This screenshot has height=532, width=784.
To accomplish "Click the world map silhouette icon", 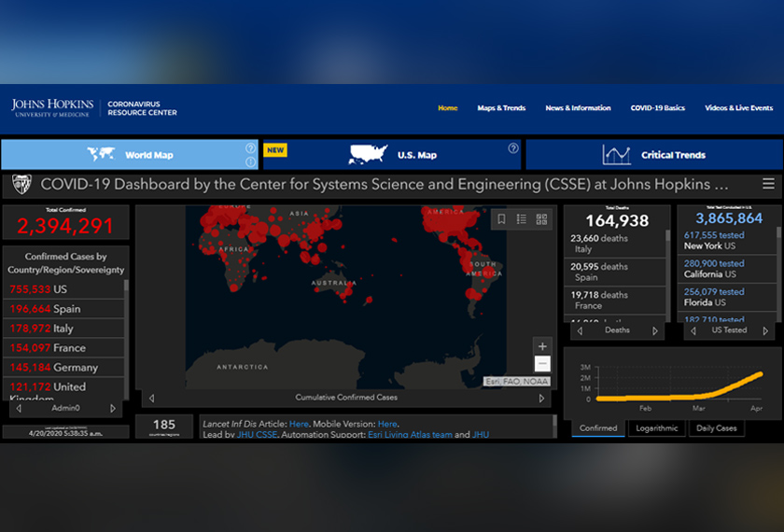I will pyautogui.click(x=101, y=154).
